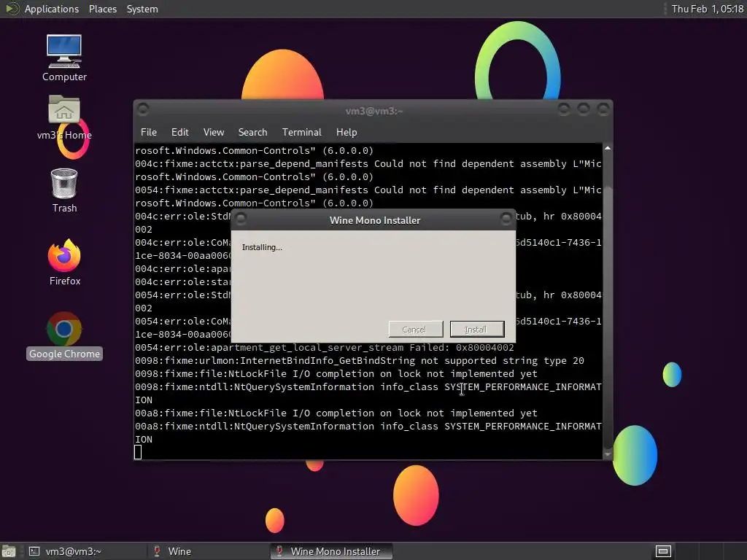Click the Wine Mono Installer close button
Viewport: 747px width, 560px height.
[x=506, y=219]
